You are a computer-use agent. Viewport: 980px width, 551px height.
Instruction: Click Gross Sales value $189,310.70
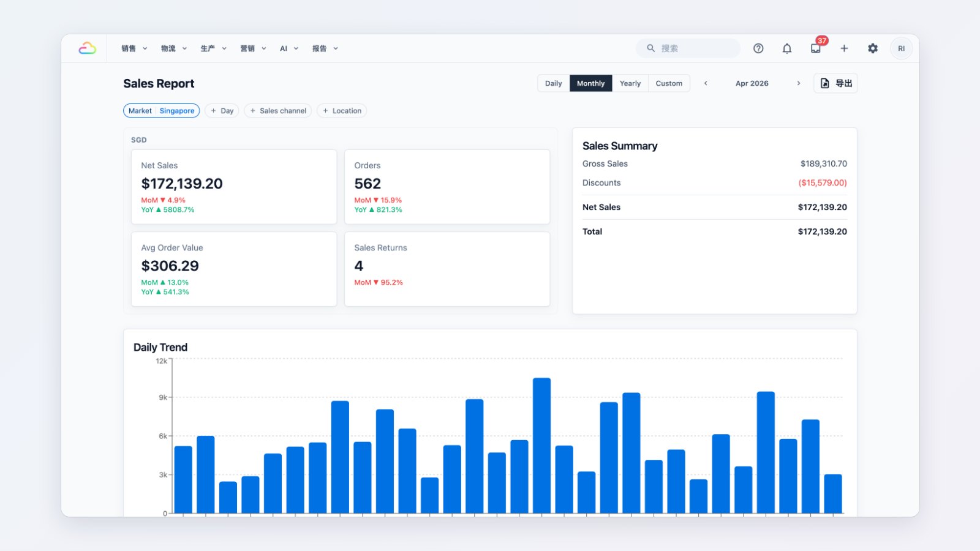click(x=823, y=163)
